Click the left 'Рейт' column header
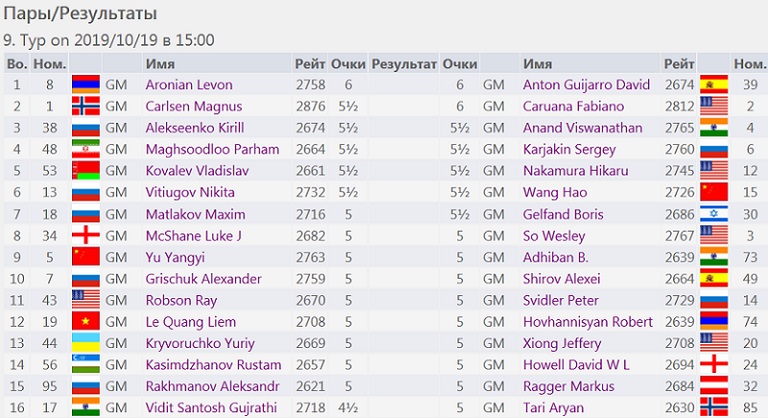This screenshot has width=768, height=418. [x=310, y=64]
